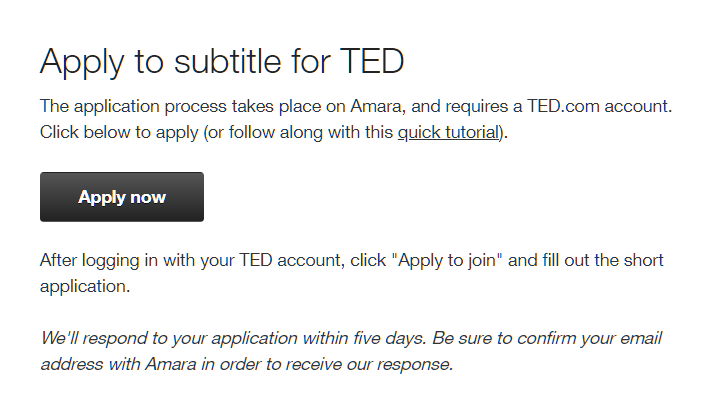The height and width of the screenshot is (410, 716).
Task: Click the word "TED" in the heading
Action: click(x=372, y=61)
